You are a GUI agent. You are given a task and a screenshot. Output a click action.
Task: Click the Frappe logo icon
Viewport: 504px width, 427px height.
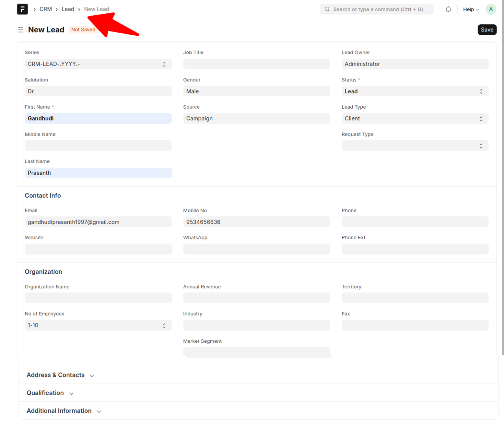(x=22, y=9)
